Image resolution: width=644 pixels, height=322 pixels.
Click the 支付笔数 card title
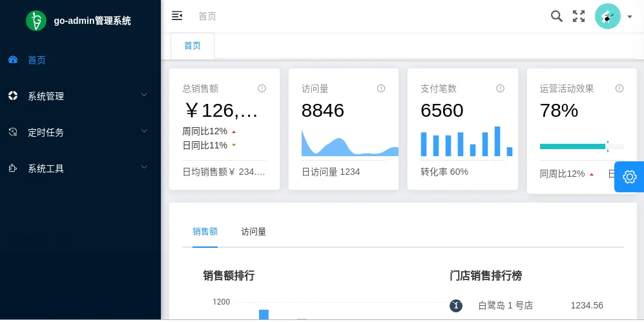pyautogui.click(x=439, y=88)
